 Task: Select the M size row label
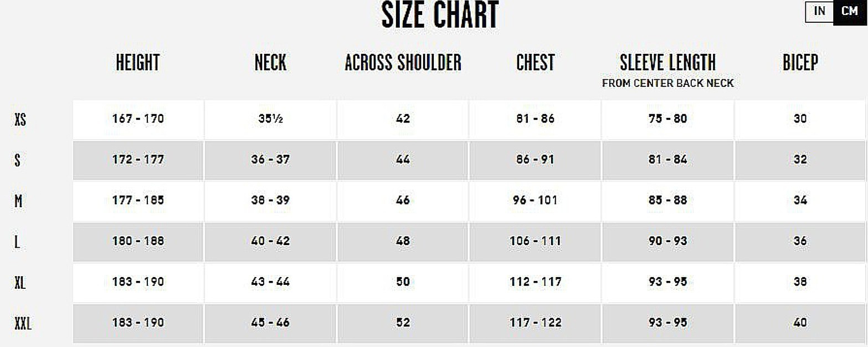[18, 201]
